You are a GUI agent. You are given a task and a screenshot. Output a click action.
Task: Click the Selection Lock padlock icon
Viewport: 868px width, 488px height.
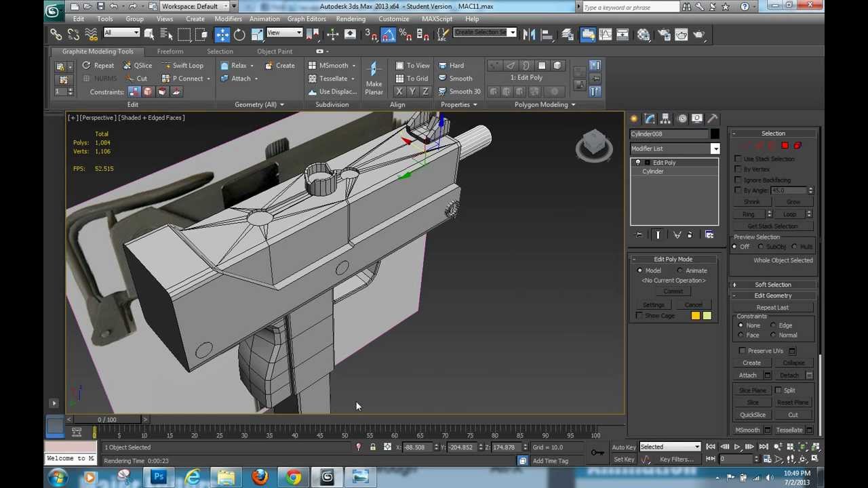(372, 447)
